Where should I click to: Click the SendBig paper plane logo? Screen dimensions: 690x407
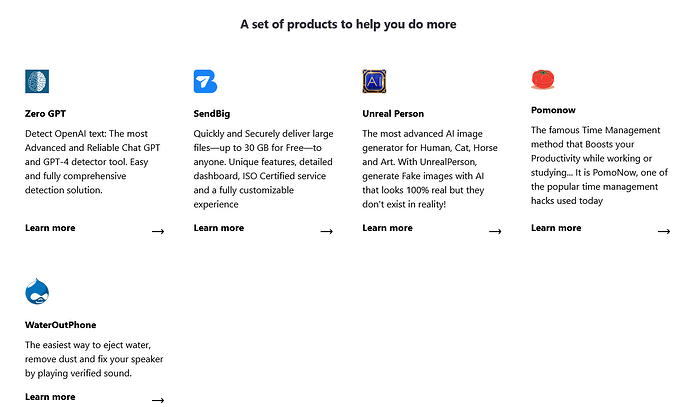pyautogui.click(x=206, y=81)
